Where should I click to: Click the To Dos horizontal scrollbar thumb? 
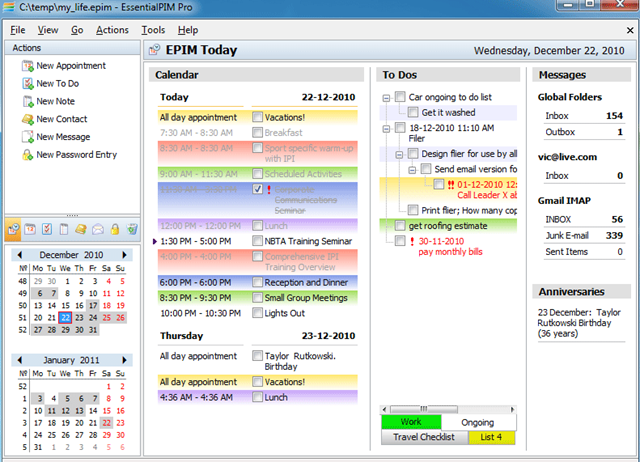(x=424, y=409)
